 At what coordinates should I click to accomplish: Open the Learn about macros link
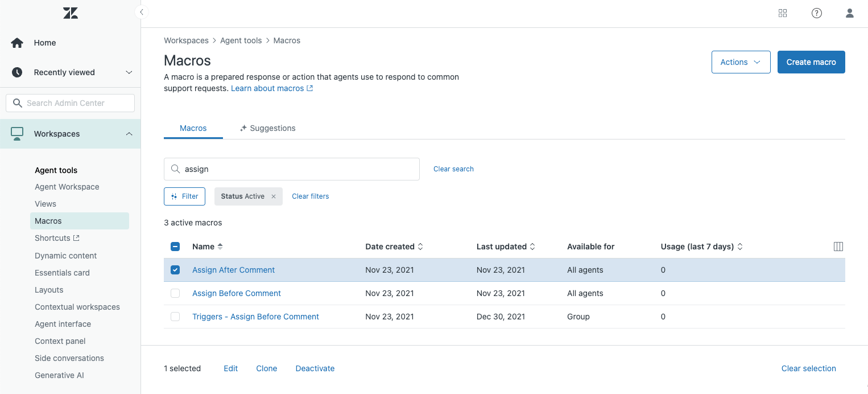point(267,88)
